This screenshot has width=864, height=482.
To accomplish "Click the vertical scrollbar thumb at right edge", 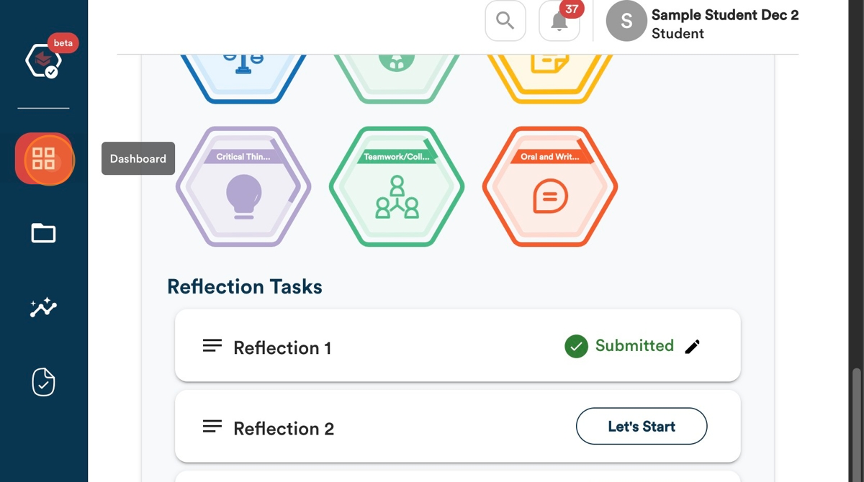I will (x=856, y=424).
